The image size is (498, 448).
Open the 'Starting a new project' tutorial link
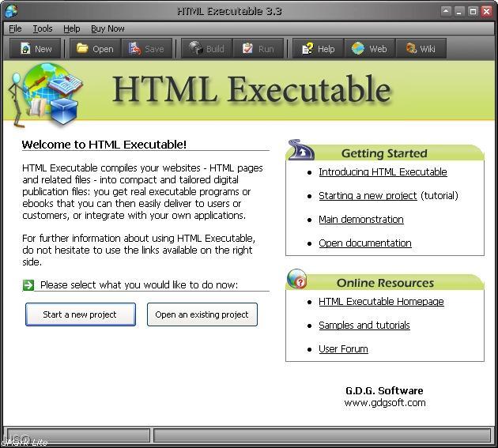point(368,196)
